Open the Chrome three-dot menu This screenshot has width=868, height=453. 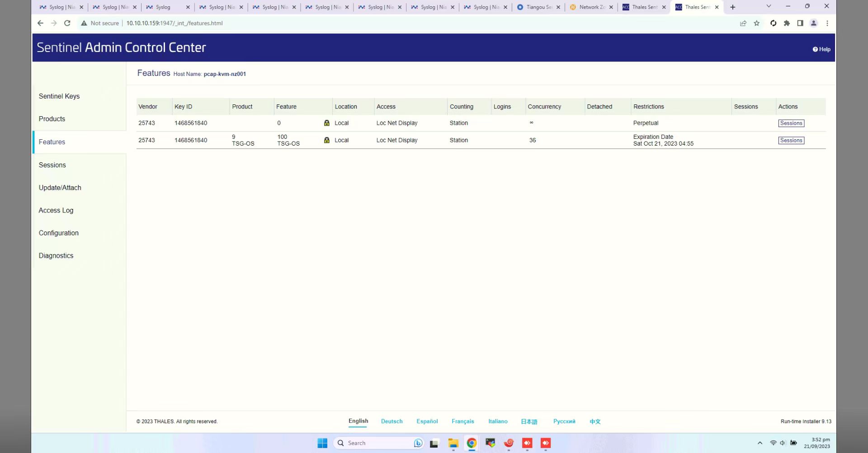[827, 23]
